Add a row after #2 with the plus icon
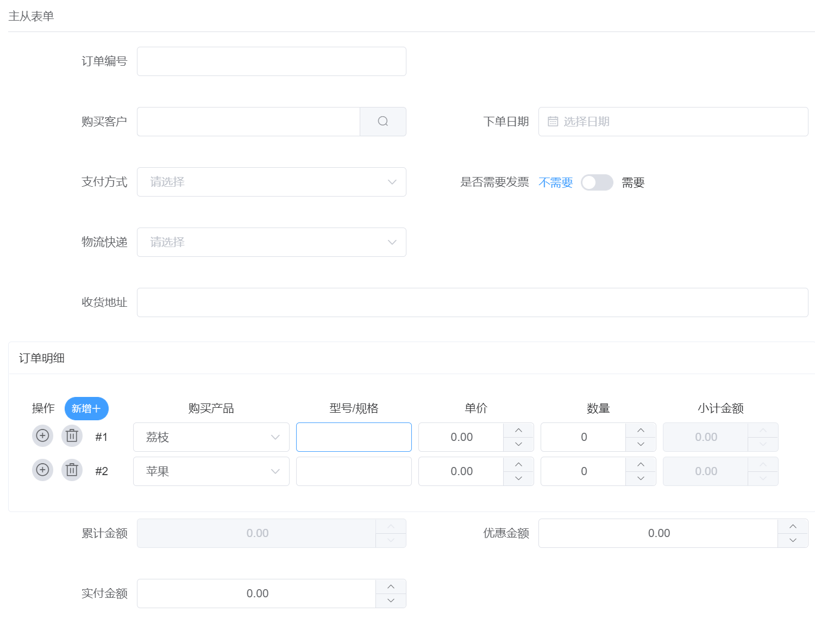 click(x=43, y=470)
